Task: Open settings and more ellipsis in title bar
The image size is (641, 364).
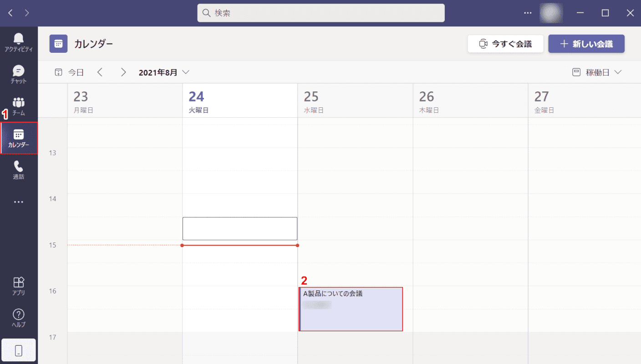Action: tap(528, 13)
